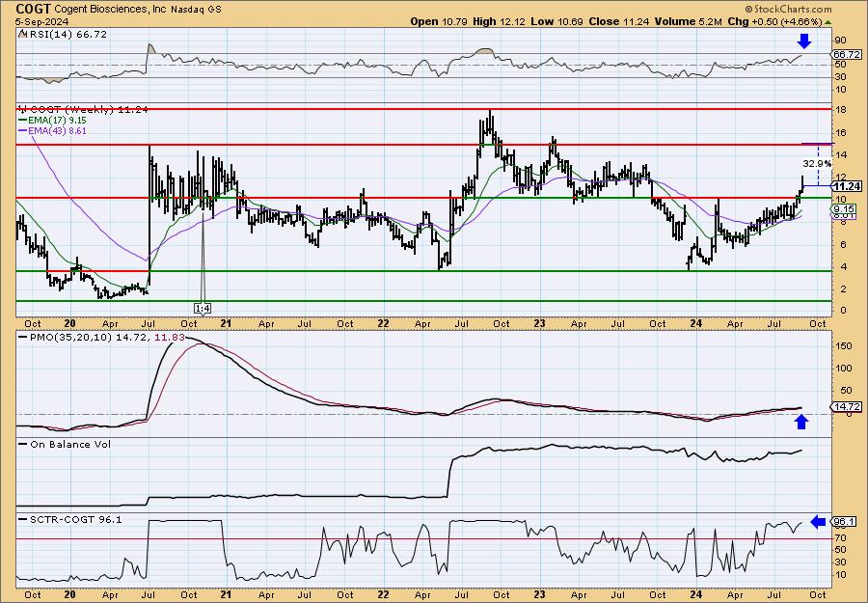The width and height of the screenshot is (868, 603).
Task: Click the Low 10.69 value
Action: (556, 21)
